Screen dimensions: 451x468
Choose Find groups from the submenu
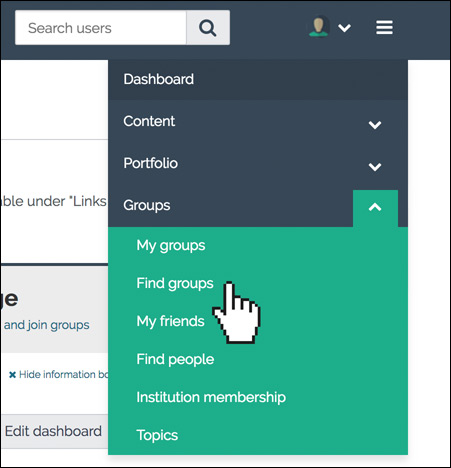[x=175, y=284]
